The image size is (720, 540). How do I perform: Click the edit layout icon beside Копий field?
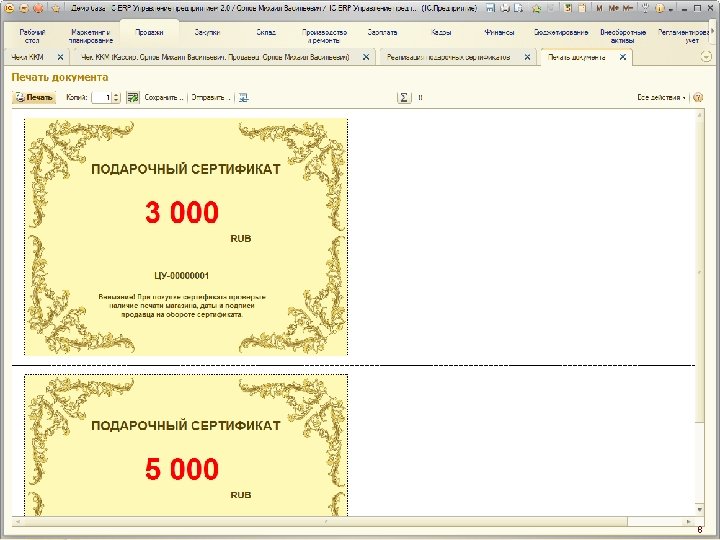tap(133, 97)
